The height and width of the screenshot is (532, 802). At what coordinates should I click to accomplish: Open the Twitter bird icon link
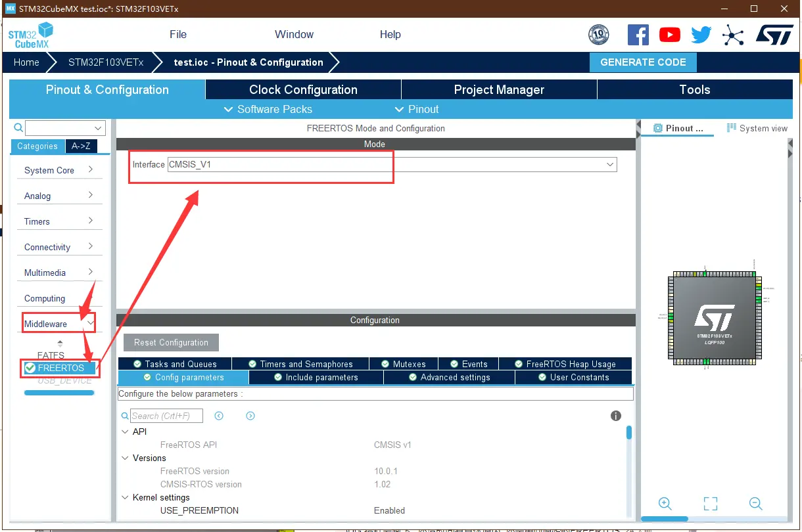(x=701, y=35)
